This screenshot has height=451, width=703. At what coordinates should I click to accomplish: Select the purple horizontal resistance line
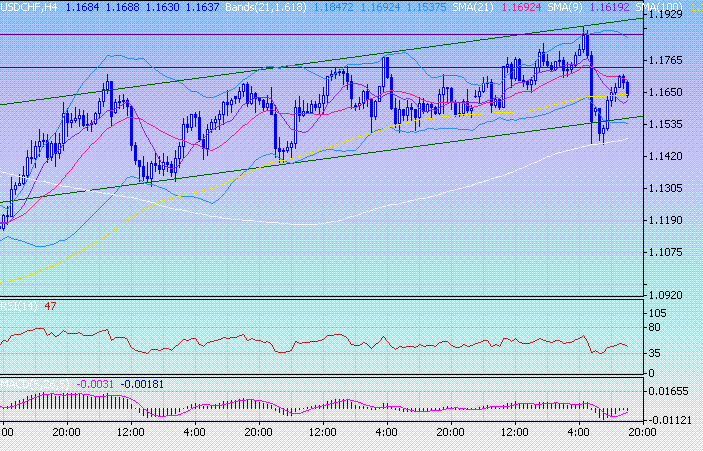[300, 33]
